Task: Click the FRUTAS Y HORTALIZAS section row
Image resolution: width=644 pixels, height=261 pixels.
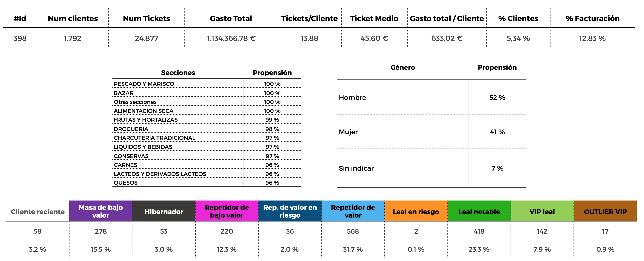Action: point(146,120)
